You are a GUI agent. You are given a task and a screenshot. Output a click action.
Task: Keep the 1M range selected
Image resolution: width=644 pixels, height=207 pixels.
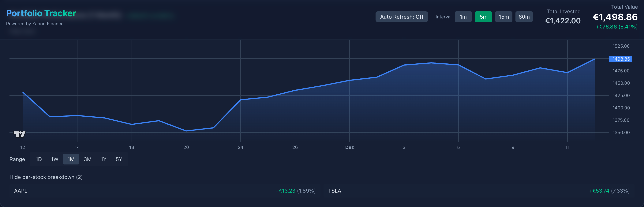coord(71,159)
